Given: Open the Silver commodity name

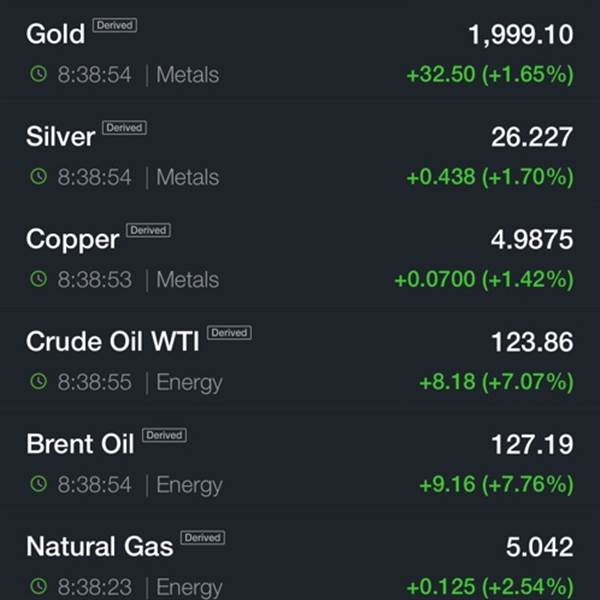Looking at the screenshot, I should 60,137.
